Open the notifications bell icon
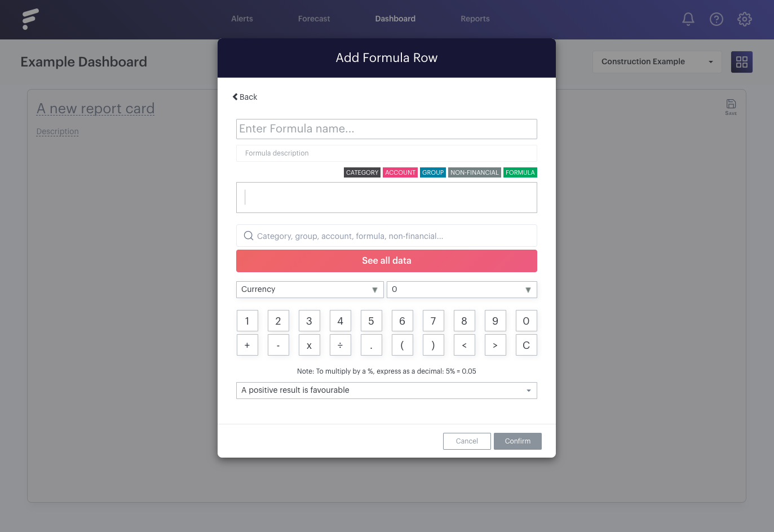 (x=688, y=19)
